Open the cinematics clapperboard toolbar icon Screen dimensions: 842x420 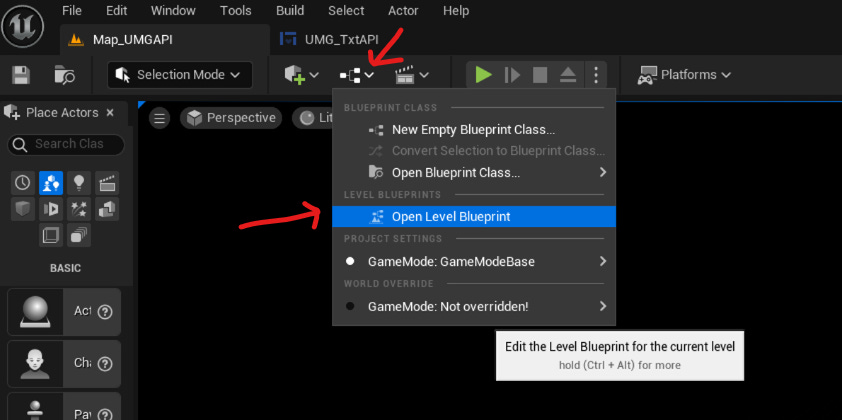point(404,76)
